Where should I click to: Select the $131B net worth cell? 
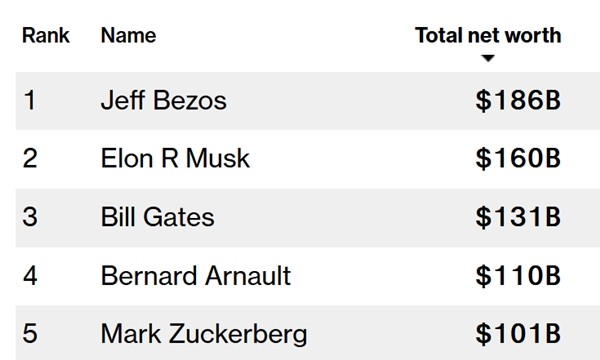[518, 217]
